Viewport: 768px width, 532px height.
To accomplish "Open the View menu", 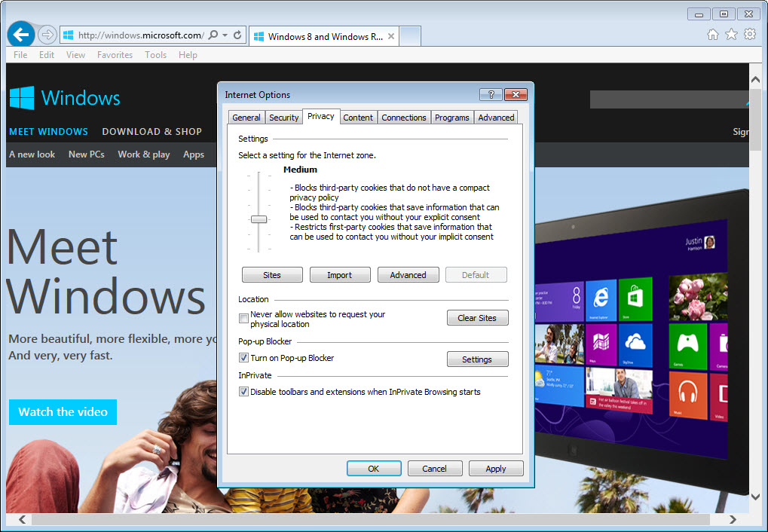I will coord(75,55).
